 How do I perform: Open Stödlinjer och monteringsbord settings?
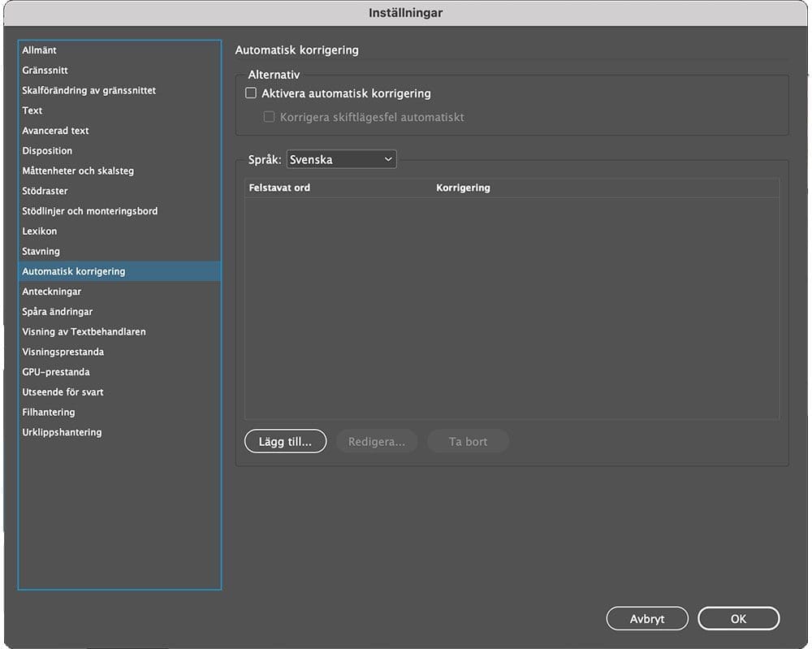point(119,211)
